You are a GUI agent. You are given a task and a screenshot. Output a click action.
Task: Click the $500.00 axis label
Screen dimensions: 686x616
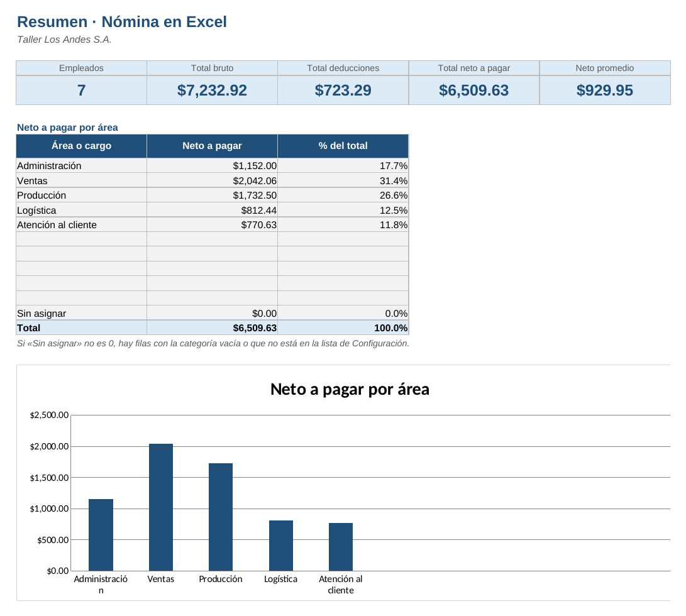[x=53, y=540]
